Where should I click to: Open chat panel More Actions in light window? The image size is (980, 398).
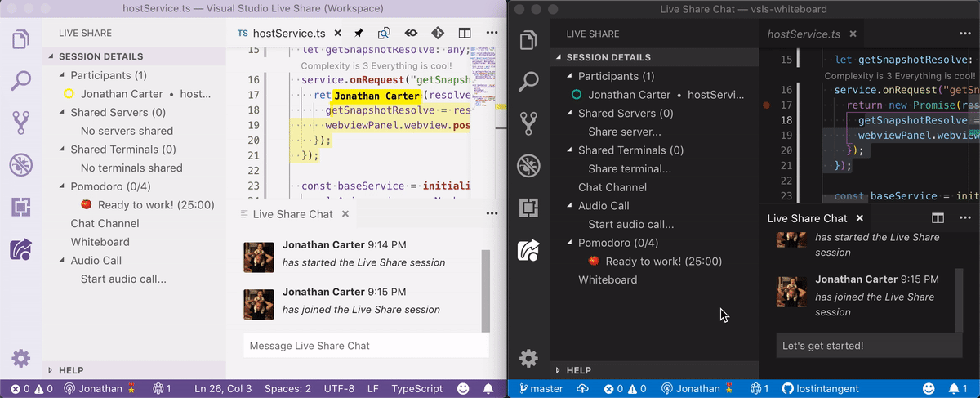coord(491,213)
